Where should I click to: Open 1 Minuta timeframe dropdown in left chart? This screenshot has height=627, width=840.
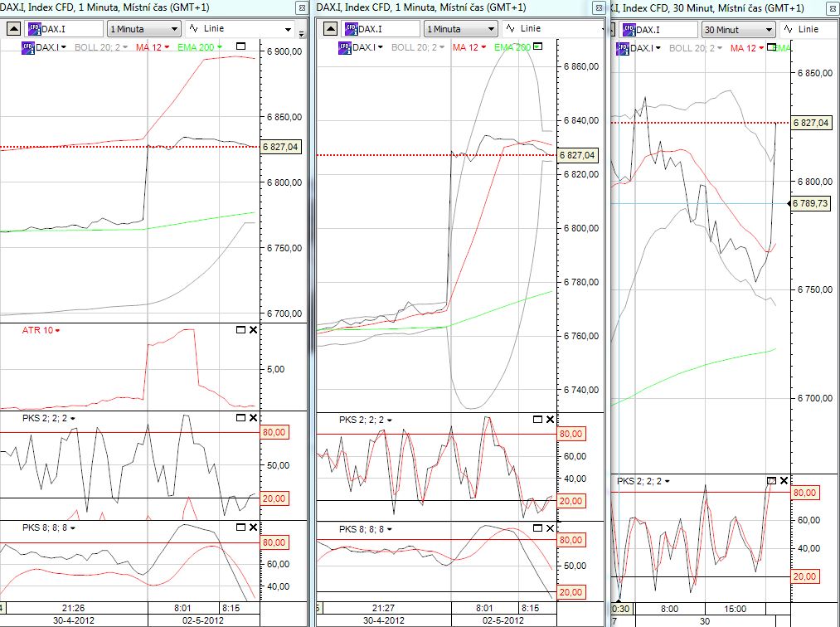(143, 29)
